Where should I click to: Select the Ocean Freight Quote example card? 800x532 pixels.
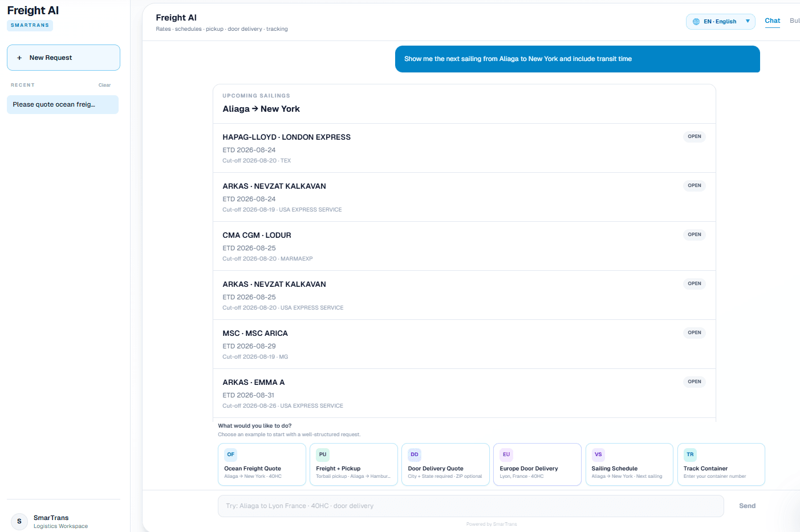click(x=262, y=464)
